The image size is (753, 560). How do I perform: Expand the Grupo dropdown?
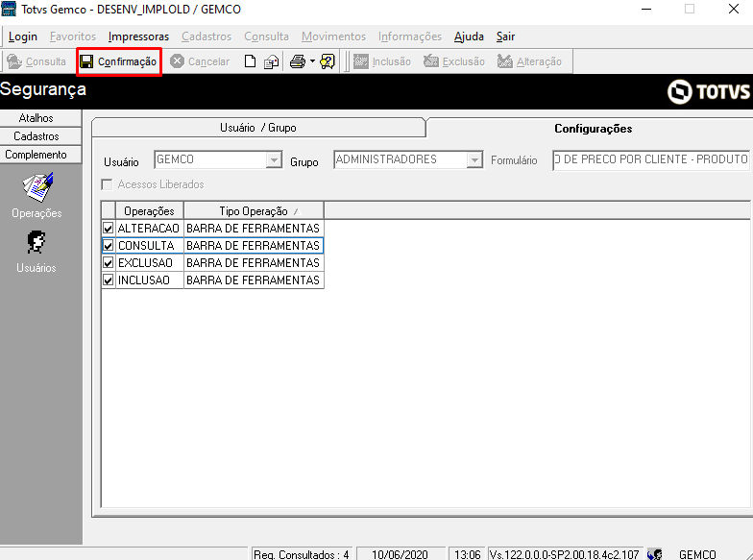point(474,159)
